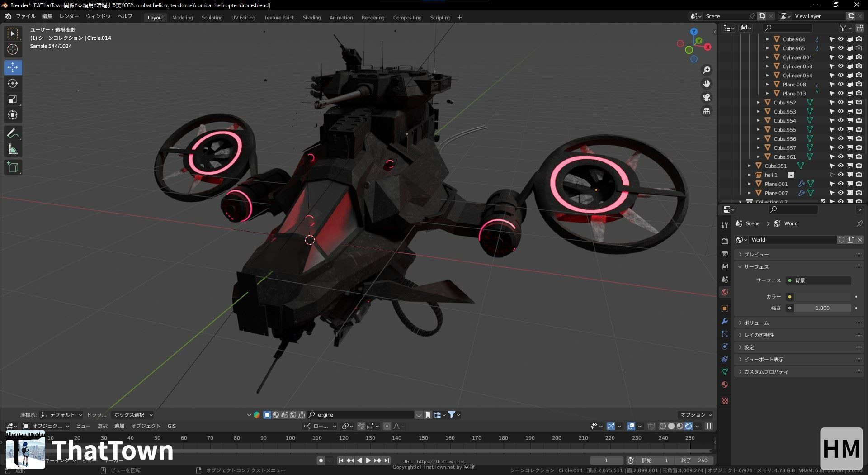Adjust the 強さ 1.000 slider

point(822,308)
